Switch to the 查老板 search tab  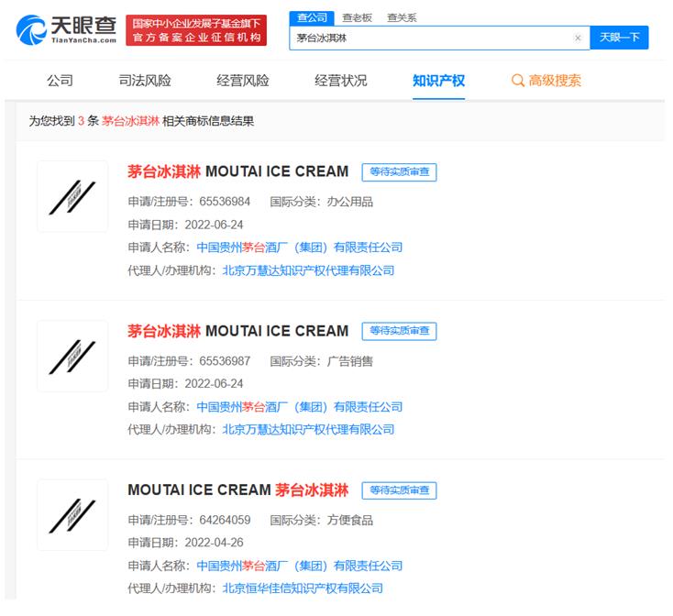pos(357,17)
